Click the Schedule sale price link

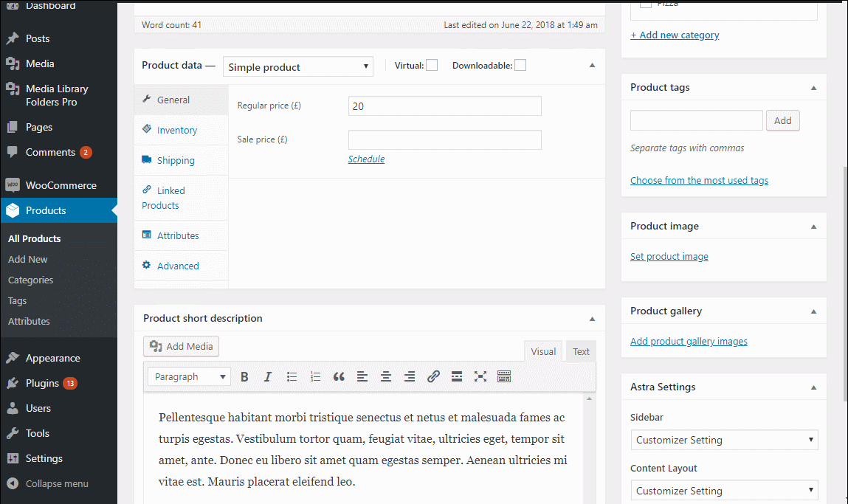coord(366,159)
